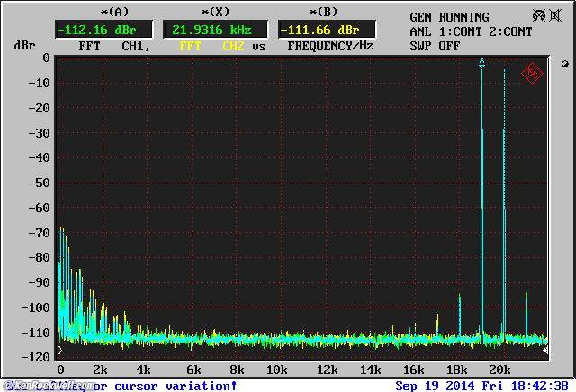Click the small round indicator right of the graph
Image resolution: width=576 pixels, height=392 pixels.
(x=565, y=64)
